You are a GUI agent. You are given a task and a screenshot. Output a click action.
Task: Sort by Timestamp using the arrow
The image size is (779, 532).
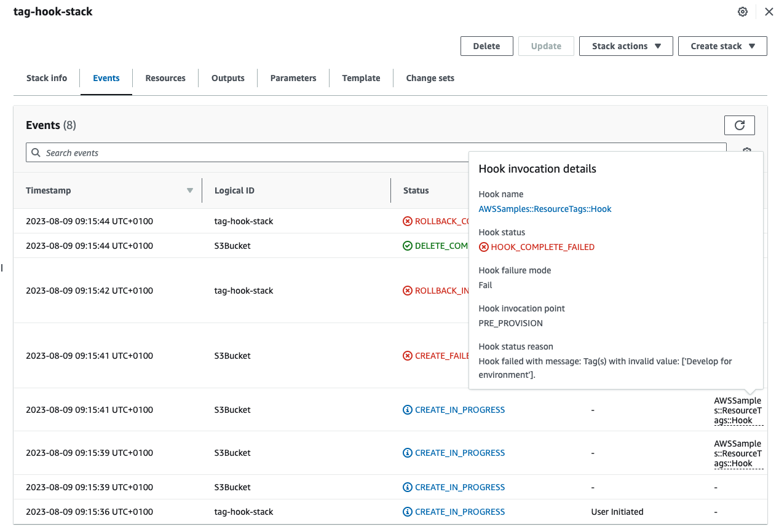[190, 190]
